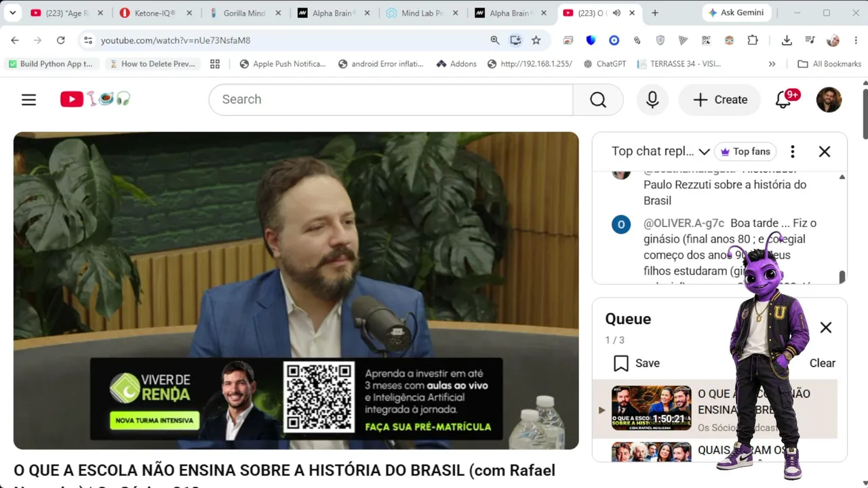Open the Addons bookmark
The width and height of the screenshot is (868, 488).
pyautogui.click(x=456, y=64)
